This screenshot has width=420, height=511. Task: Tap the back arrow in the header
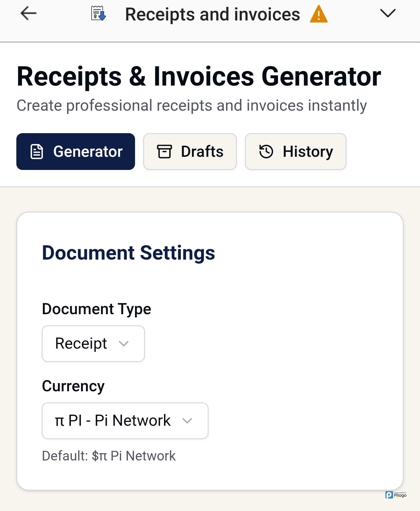tap(28, 13)
